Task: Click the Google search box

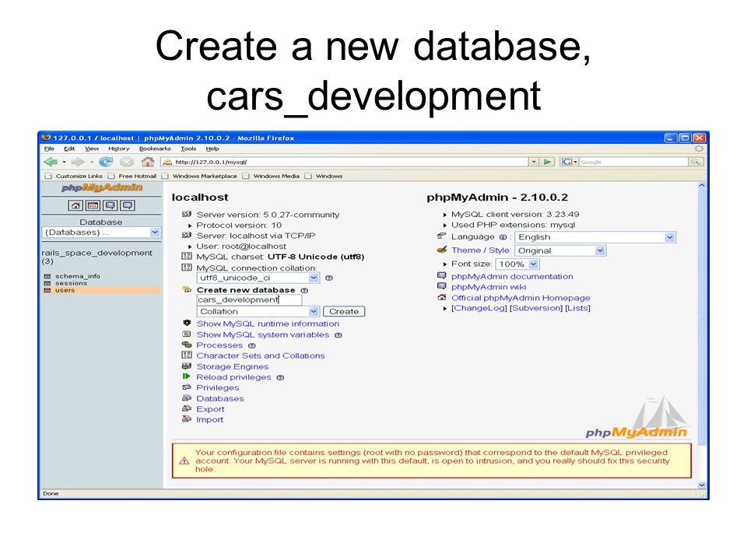Action: point(633,162)
